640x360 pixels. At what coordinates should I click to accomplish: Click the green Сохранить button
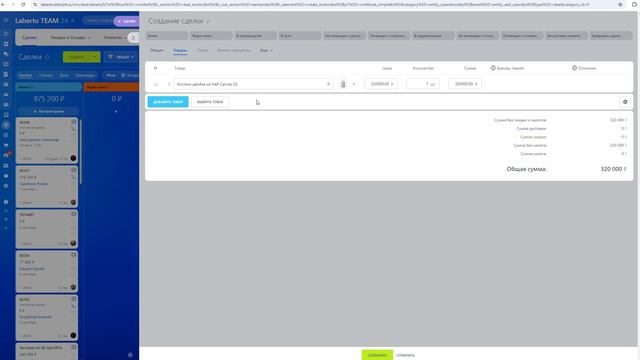tap(377, 355)
